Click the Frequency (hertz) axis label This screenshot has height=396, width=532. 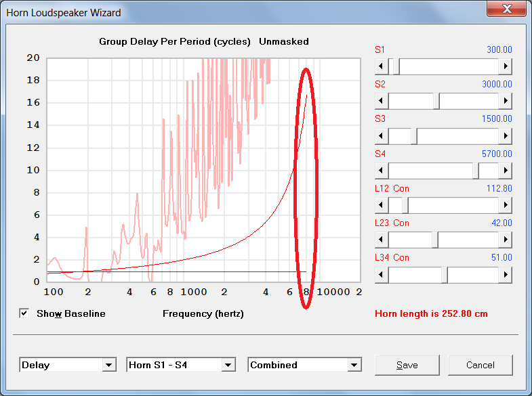click(x=203, y=313)
